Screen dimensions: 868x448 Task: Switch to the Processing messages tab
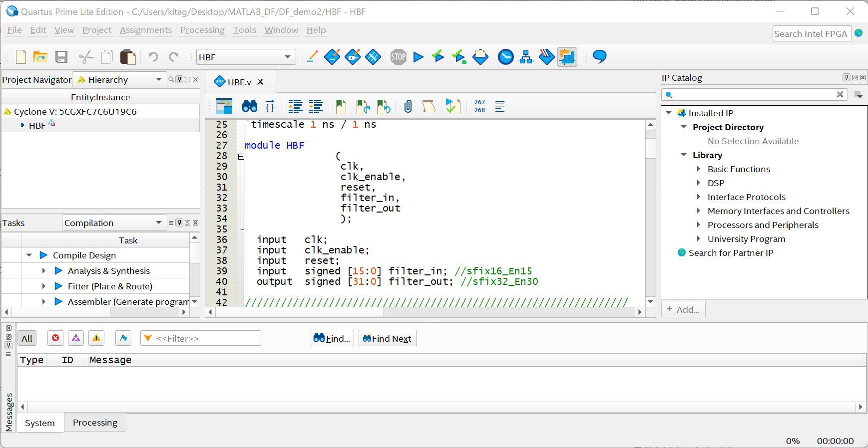click(95, 423)
